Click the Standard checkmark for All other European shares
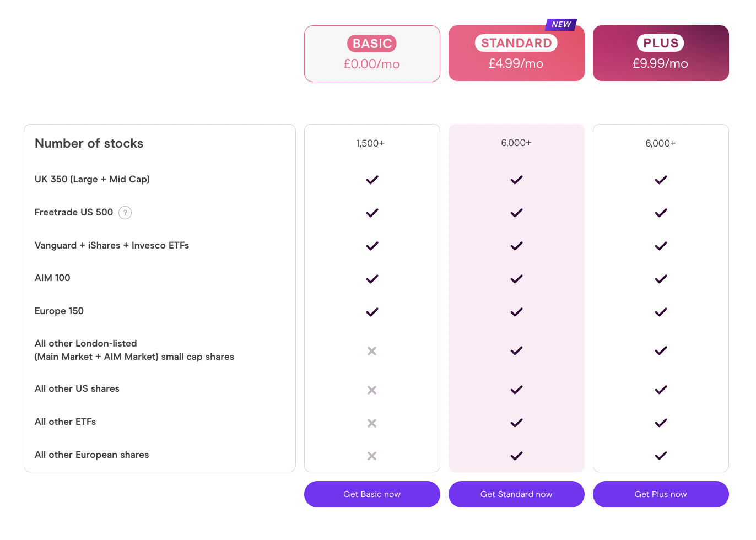Image resolution: width=756 pixels, height=540 pixels. [516, 456]
